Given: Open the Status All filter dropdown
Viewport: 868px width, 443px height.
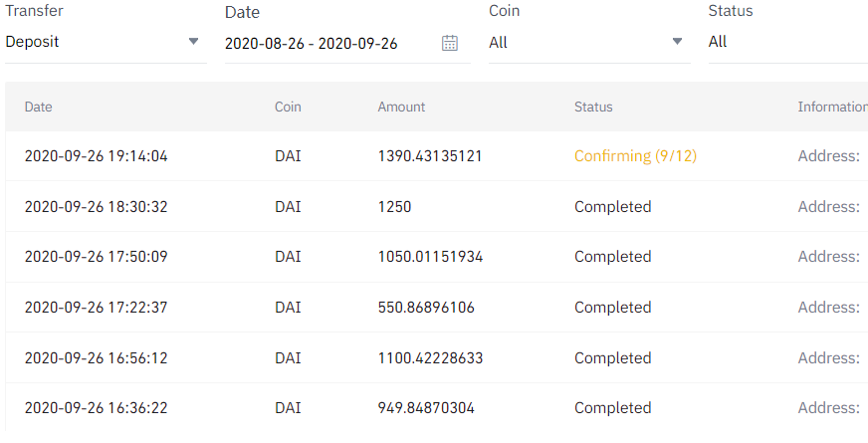Looking at the screenshot, I should tap(787, 42).
